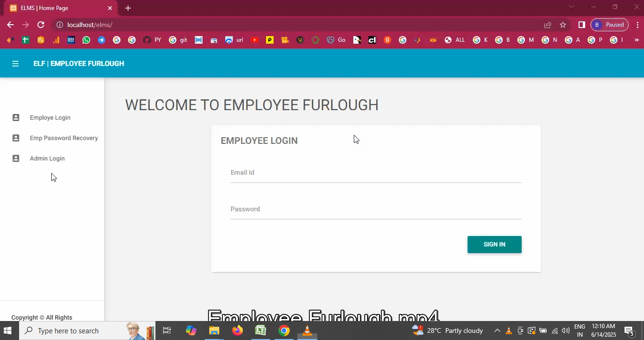
Task: Open Employe Login from sidebar
Action: tap(50, 118)
